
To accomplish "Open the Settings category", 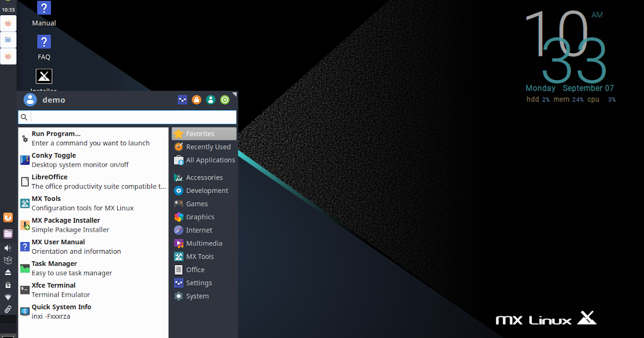I will coord(204,283).
